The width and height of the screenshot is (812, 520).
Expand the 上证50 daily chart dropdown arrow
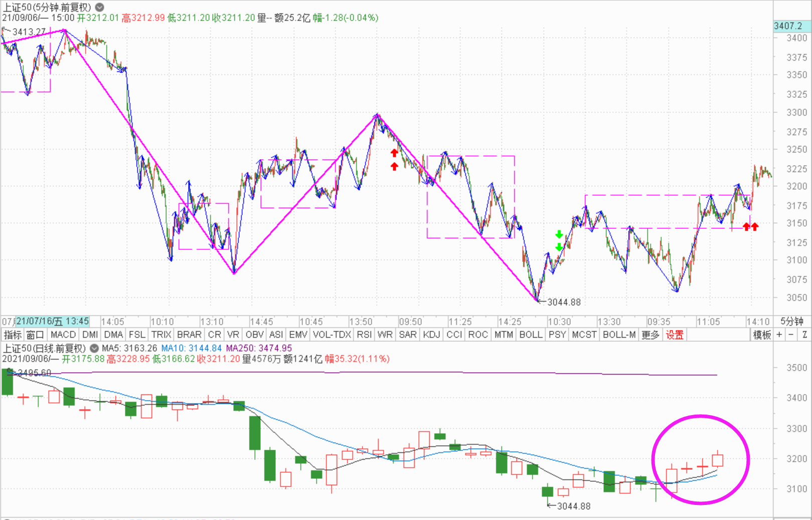point(94,348)
